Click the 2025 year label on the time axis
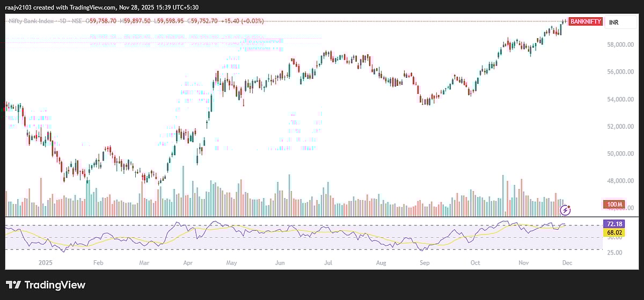Image resolution: width=644 pixels, height=300 pixels. coord(45,264)
